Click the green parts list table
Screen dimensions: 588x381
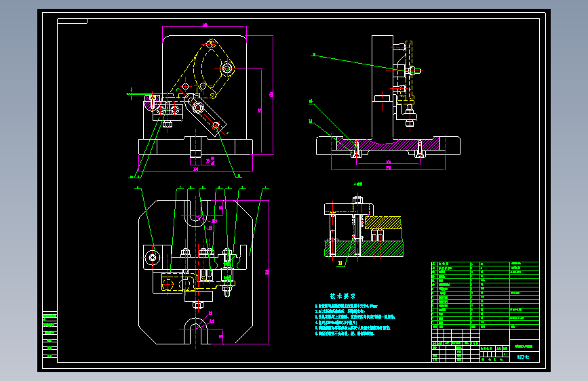click(x=485, y=296)
